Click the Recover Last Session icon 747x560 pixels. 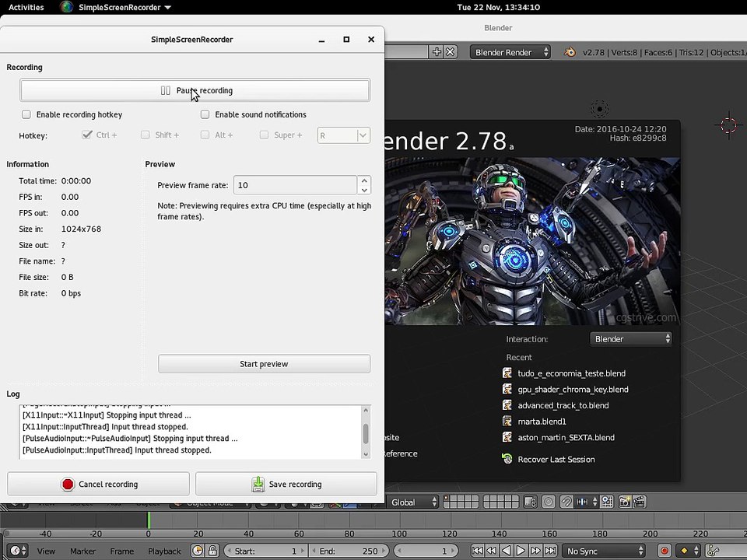click(x=507, y=459)
